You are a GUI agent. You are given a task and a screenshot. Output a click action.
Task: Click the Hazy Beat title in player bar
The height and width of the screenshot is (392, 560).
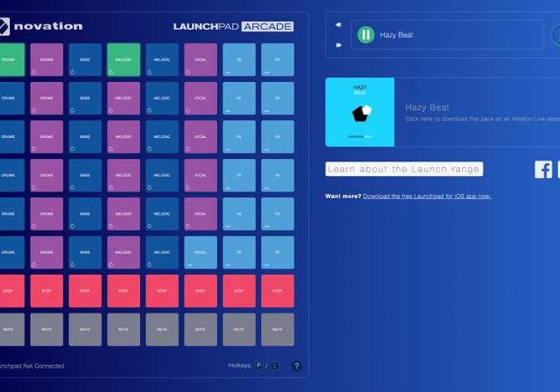(396, 35)
